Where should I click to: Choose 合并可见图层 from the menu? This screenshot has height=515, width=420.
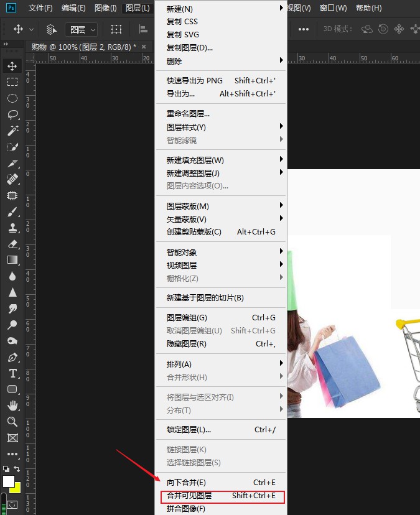tap(221, 495)
